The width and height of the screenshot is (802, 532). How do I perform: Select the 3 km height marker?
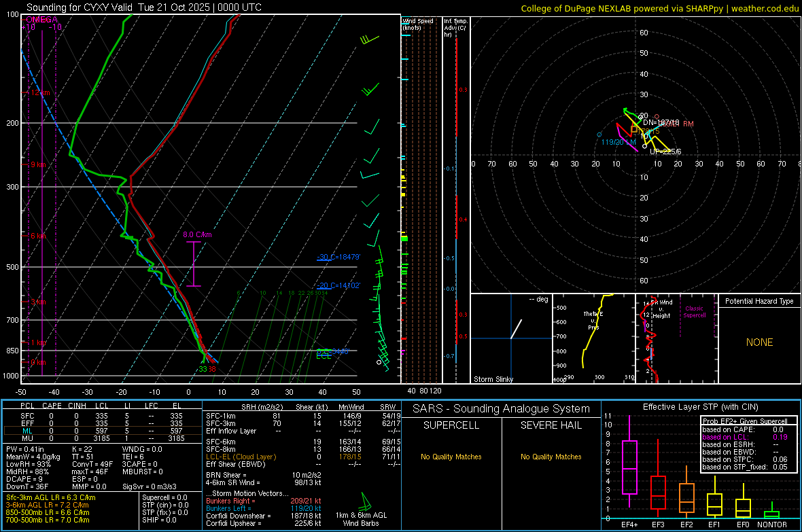click(38, 302)
